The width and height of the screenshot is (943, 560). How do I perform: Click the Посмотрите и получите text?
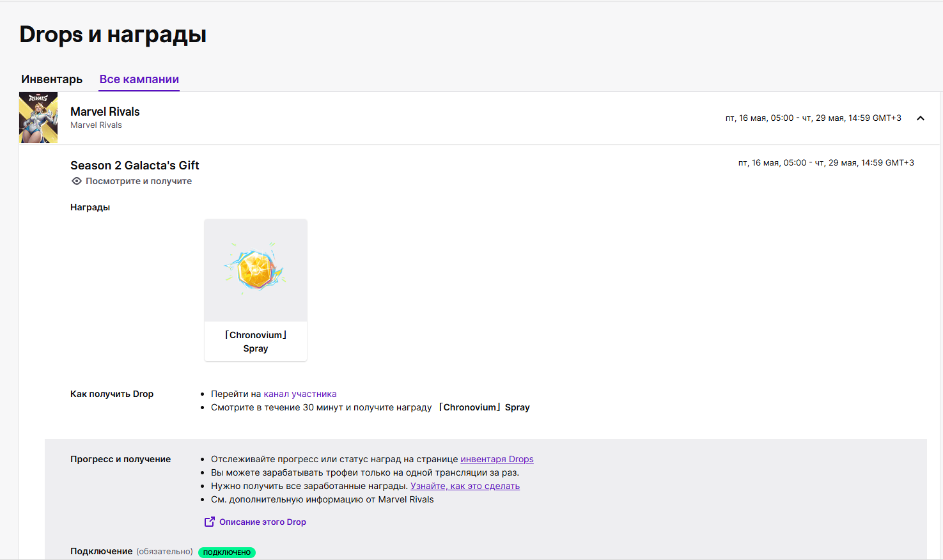[139, 181]
